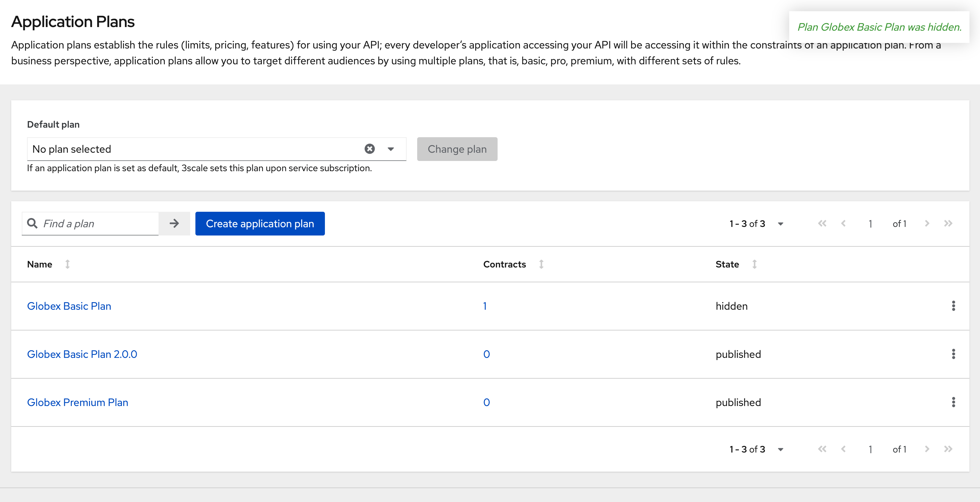Go to next page in top pagination
The width and height of the screenshot is (980, 502).
pyautogui.click(x=927, y=224)
